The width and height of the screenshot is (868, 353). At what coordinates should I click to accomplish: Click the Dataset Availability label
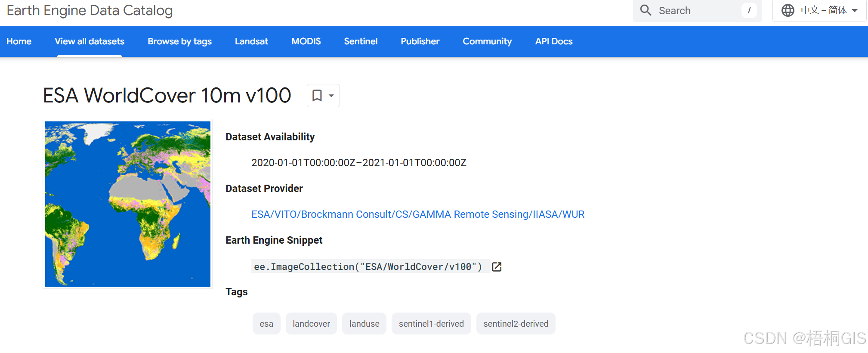270,137
